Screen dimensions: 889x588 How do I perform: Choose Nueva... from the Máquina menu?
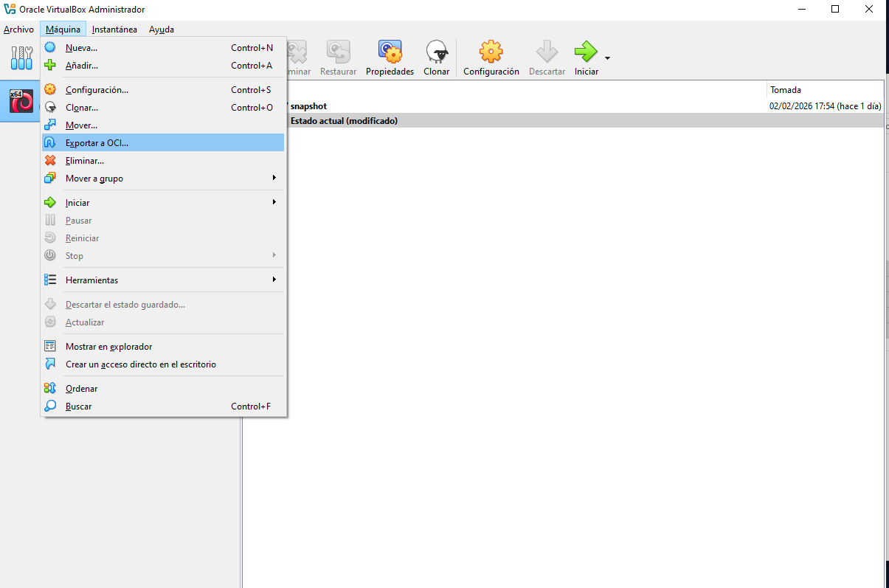[163, 47]
